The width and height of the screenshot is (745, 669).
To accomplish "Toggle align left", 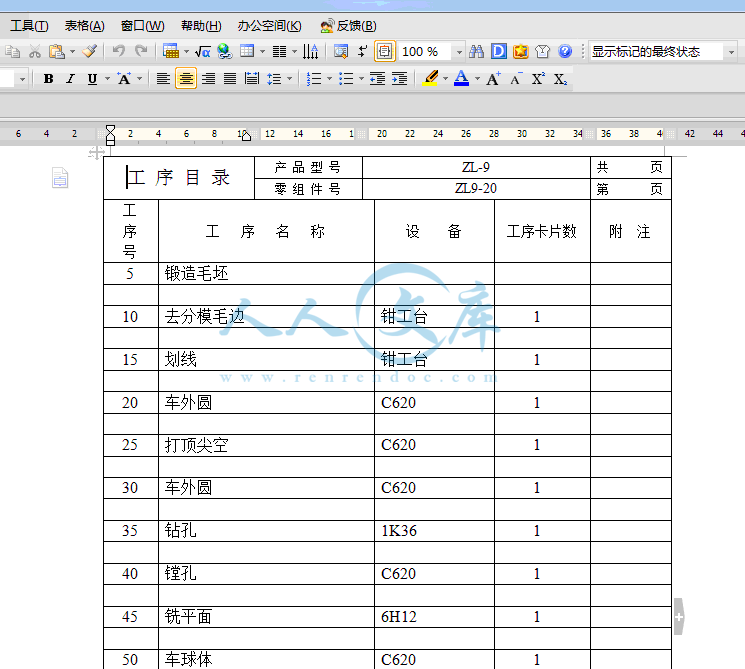I will pyautogui.click(x=163, y=78).
